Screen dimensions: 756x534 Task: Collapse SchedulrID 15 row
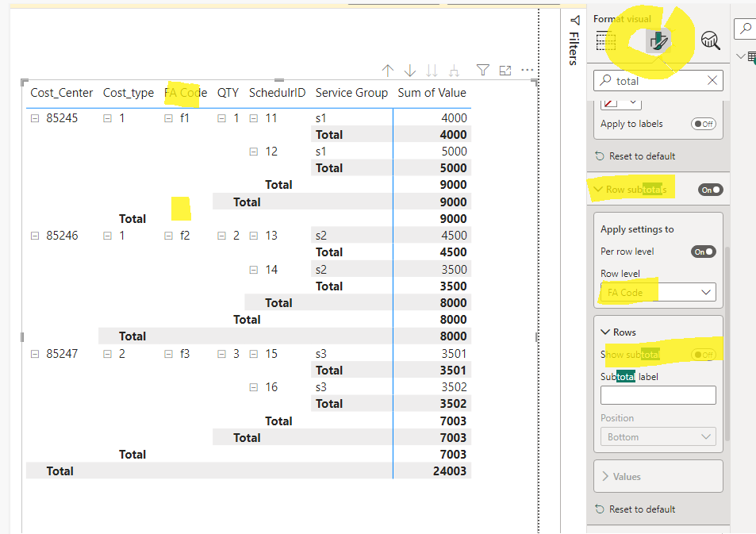coord(254,354)
